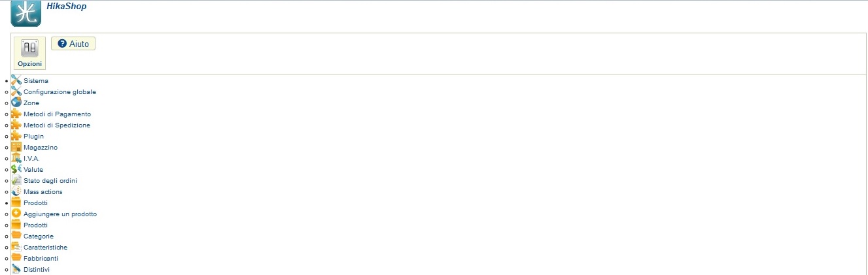868x275 pixels.
Task: Click the Magazzino warehouse icon
Action: 16,147
